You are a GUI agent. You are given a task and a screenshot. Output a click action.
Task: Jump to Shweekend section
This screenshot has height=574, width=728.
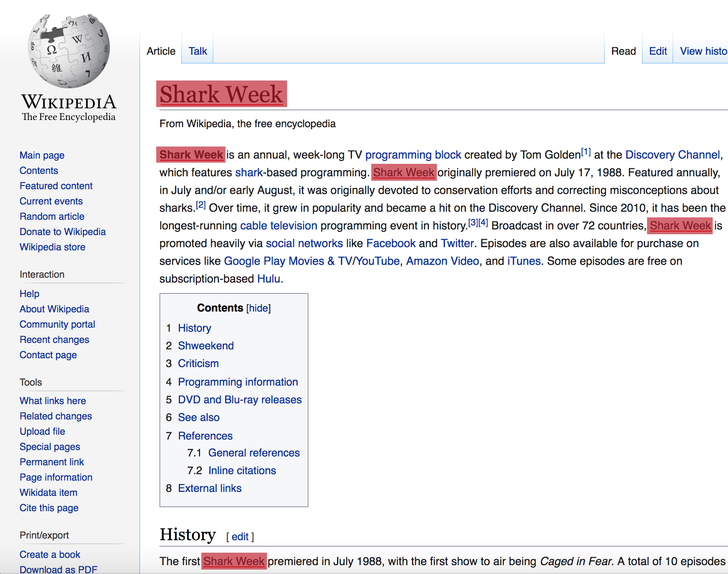click(206, 346)
